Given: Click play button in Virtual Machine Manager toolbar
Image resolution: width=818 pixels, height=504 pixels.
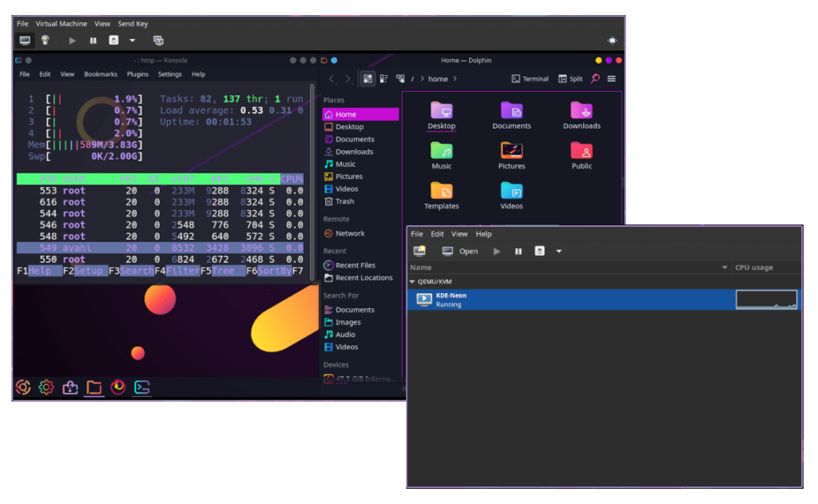Looking at the screenshot, I should [x=497, y=251].
